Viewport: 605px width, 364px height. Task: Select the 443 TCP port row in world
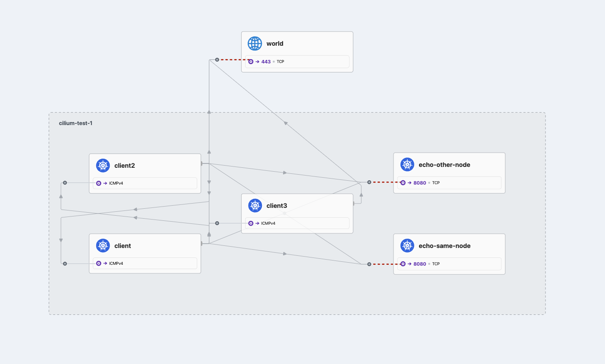point(297,62)
